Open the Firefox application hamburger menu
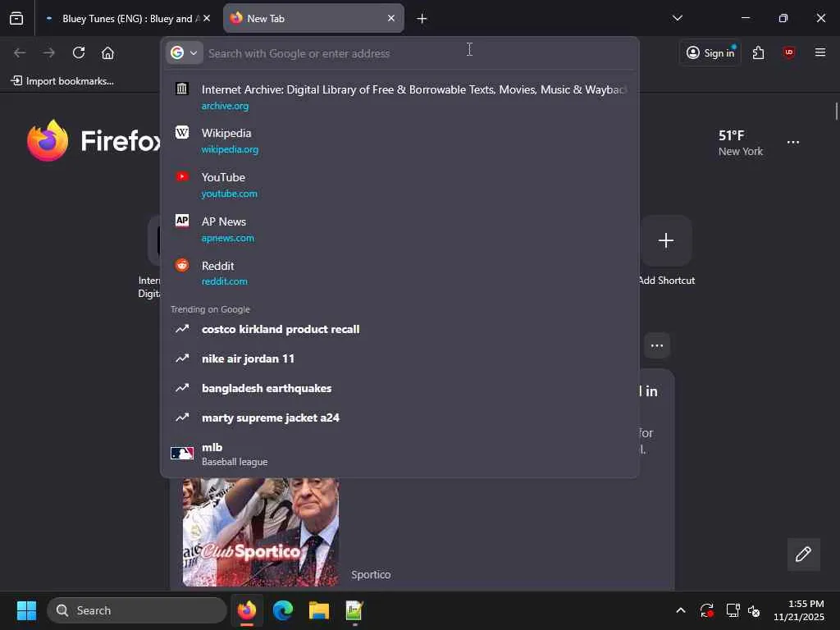840x630 pixels. (x=819, y=52)
